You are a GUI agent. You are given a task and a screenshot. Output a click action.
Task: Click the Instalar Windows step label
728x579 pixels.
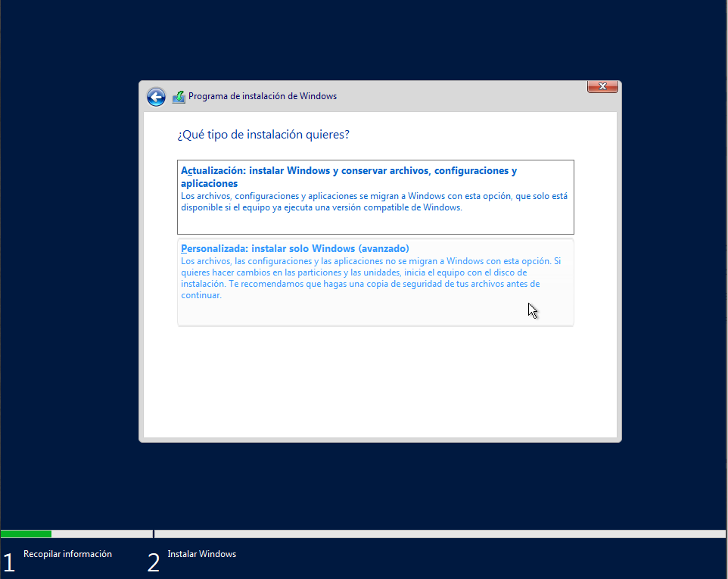tap(202, 554)
